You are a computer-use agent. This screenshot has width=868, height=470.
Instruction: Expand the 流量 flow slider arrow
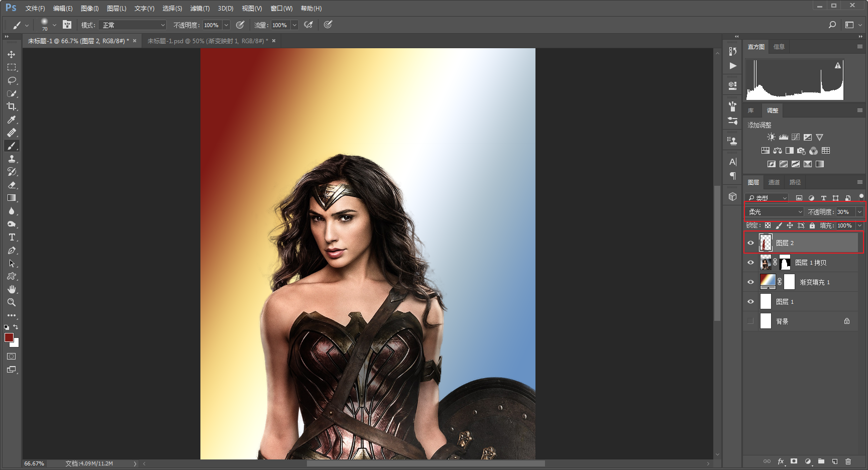pyautogui.click(x=295, y=25)
